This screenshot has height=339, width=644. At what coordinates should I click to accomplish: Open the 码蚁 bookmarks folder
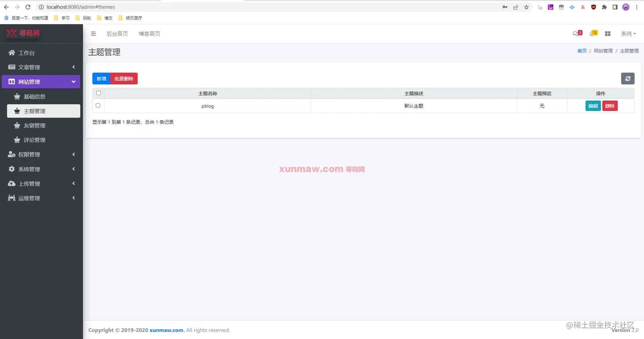83,18
